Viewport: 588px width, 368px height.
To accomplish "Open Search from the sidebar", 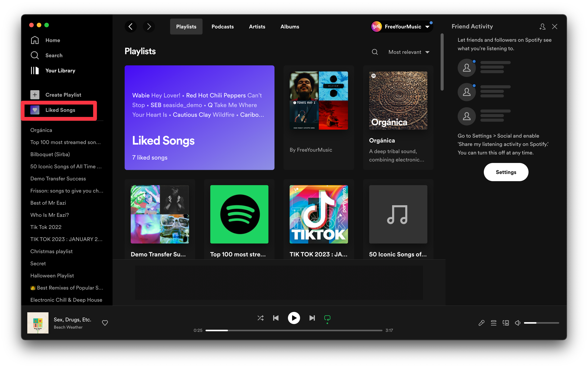I will (x=46, y=55).
